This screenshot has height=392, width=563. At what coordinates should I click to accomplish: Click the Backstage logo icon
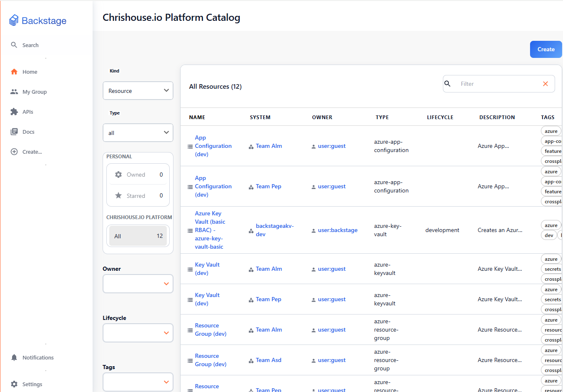point(14,20)
